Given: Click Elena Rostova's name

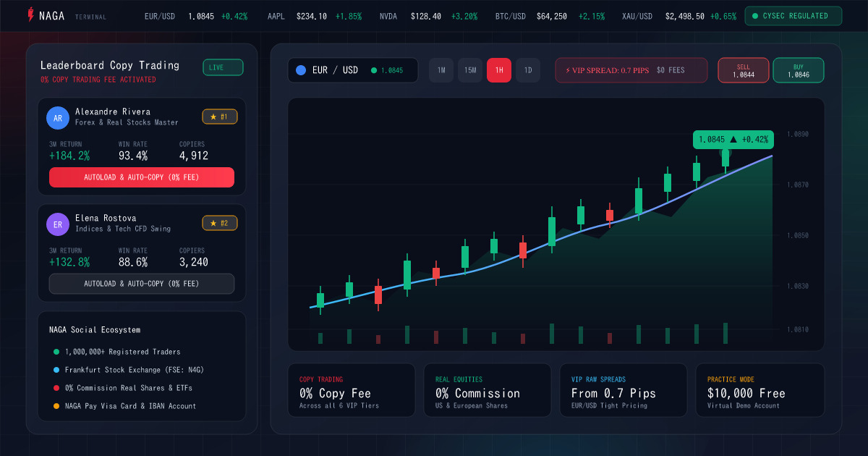Looking at the screenshot, I should (106, 218).
